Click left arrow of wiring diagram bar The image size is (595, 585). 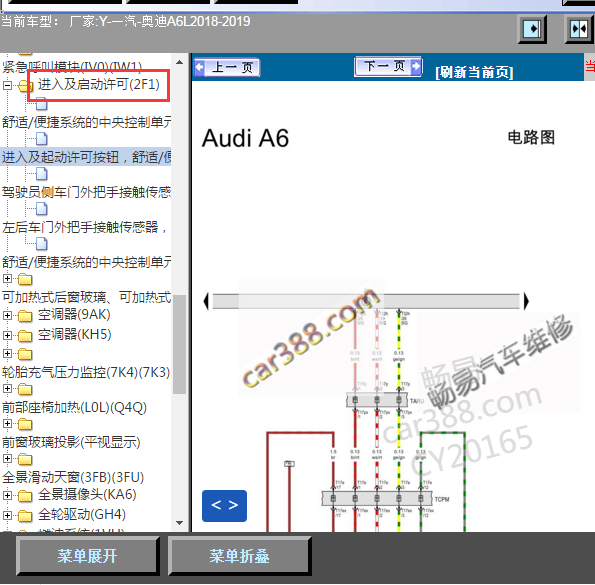(206, 302)
